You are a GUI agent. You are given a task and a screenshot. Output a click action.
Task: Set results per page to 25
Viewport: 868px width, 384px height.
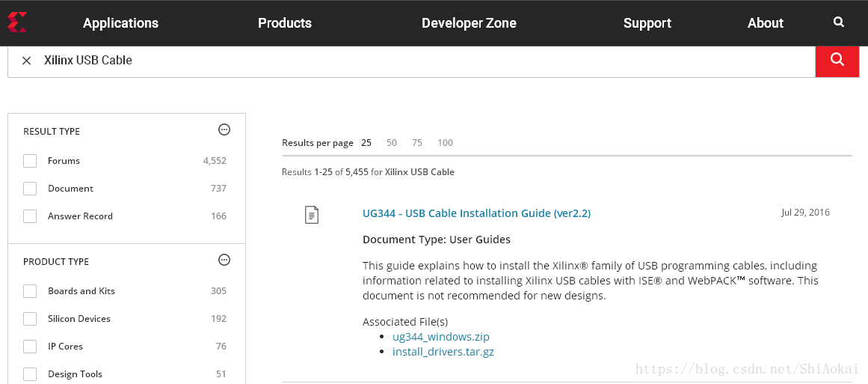366,143
